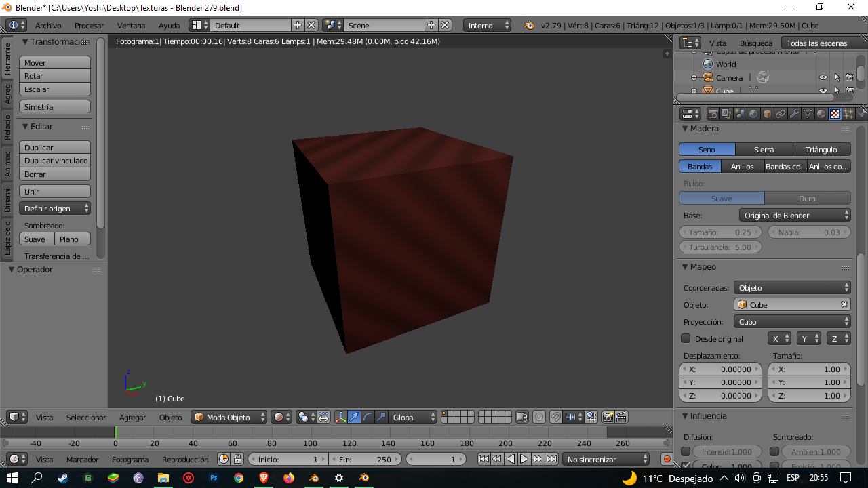This screenshot has width=868, height=488.
Task: Open the Global orientation dropdown
Action: (414, 418)
